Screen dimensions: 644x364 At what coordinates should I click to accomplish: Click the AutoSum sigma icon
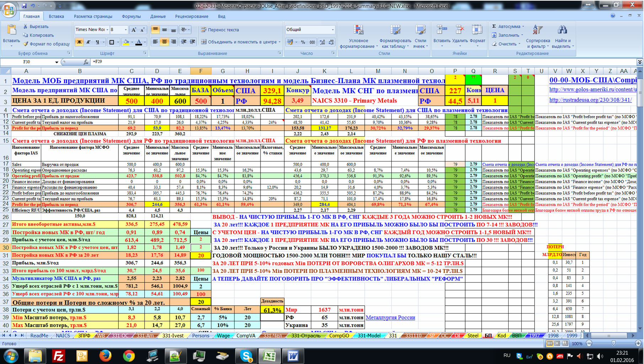point(494,26)
